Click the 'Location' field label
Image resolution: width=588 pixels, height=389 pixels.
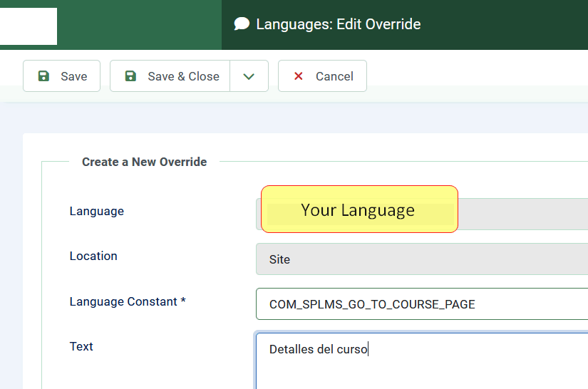[93, 256]
